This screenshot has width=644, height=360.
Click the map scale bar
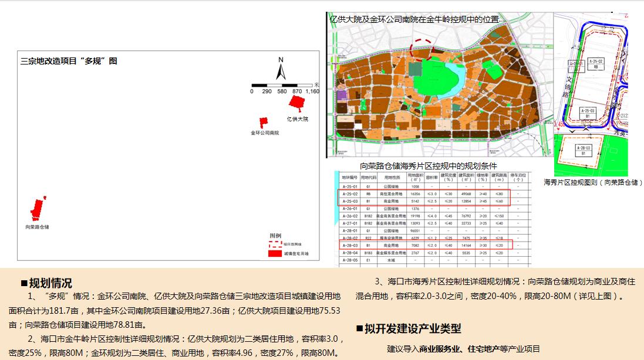click(x=283, y=85)
